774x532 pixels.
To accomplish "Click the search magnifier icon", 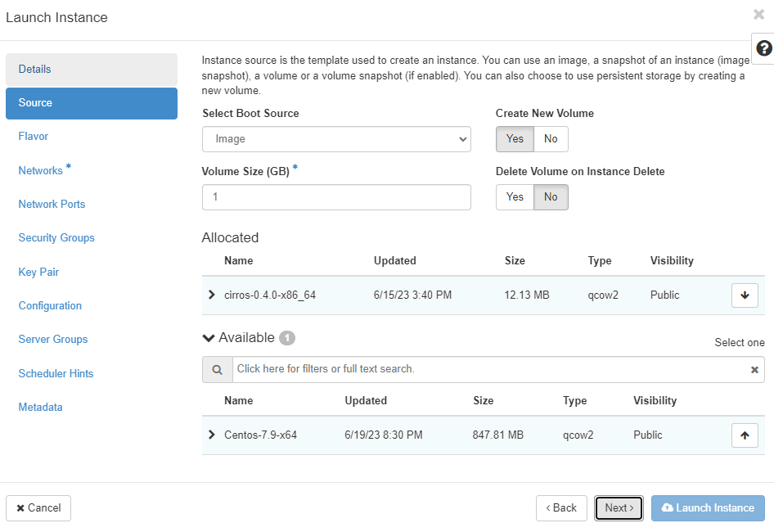I will [x=218, y=370].
